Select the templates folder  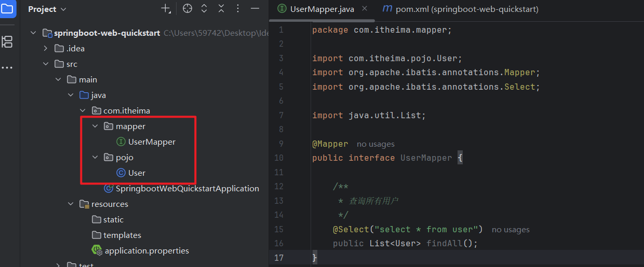pos(122,235)
